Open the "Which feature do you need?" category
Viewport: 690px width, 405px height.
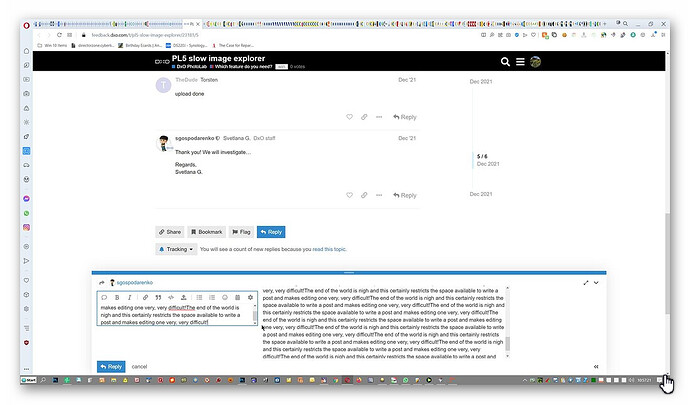(243, 66)
